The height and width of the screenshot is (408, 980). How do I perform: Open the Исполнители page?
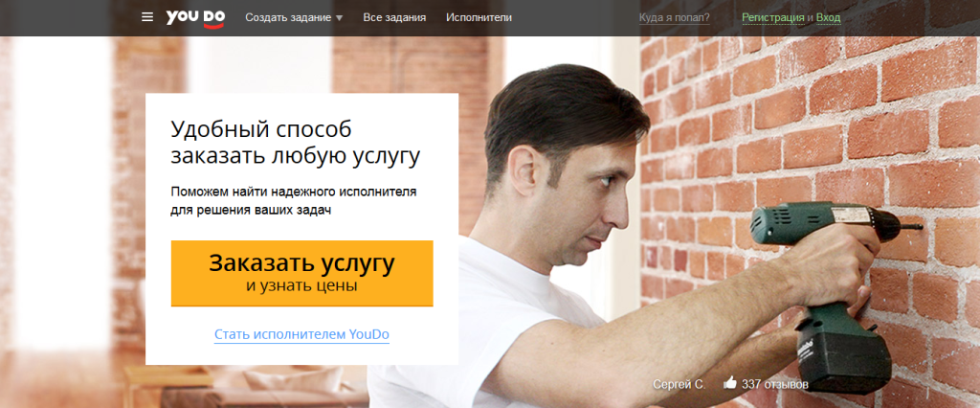coord(479,17)
